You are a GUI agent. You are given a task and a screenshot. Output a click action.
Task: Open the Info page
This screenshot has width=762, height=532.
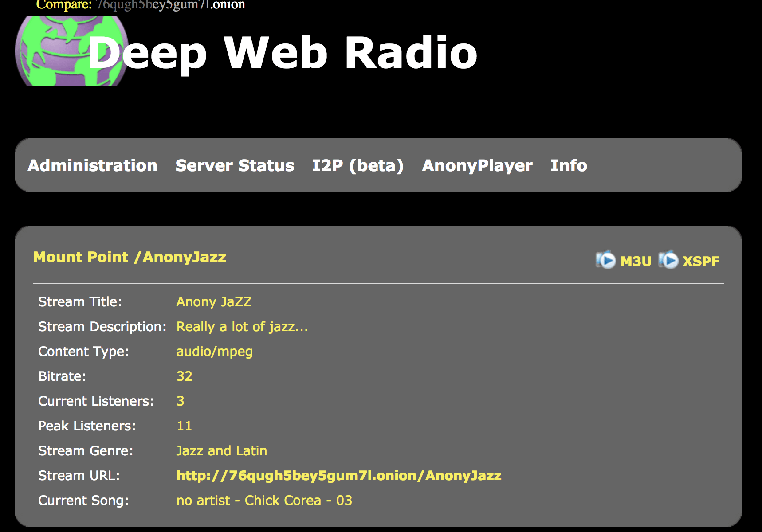[569, 165]
